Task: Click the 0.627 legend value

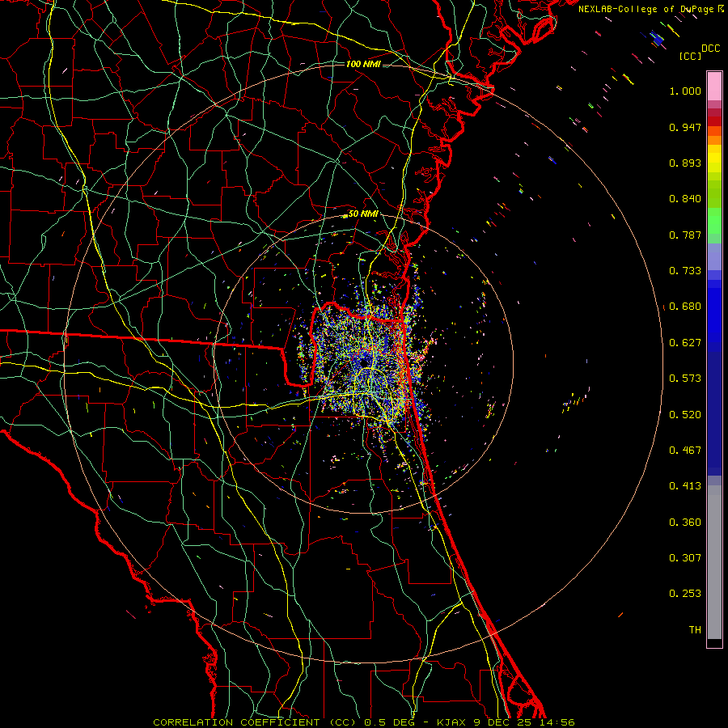Action: [685, 343]
